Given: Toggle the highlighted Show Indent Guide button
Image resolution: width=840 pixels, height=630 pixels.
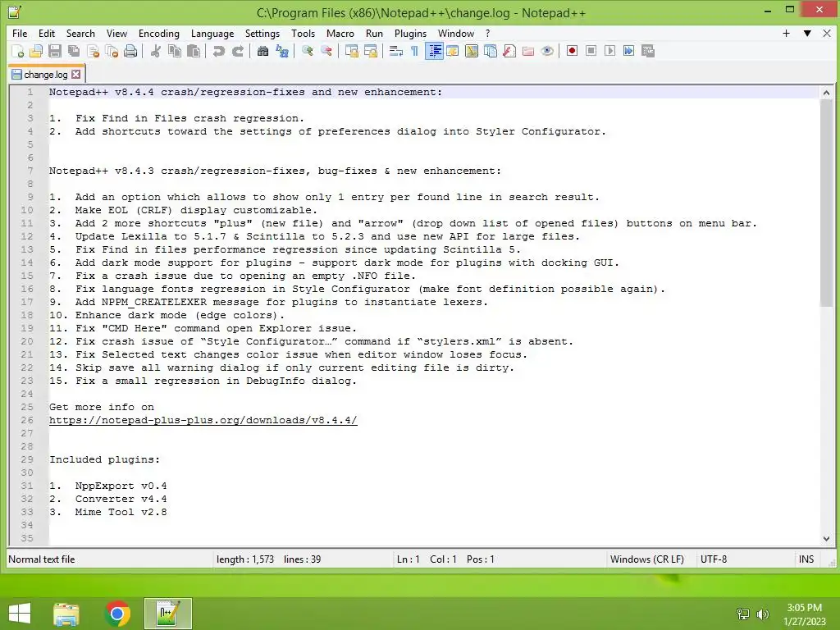Looking at the screenshot, I should point(434,51).
